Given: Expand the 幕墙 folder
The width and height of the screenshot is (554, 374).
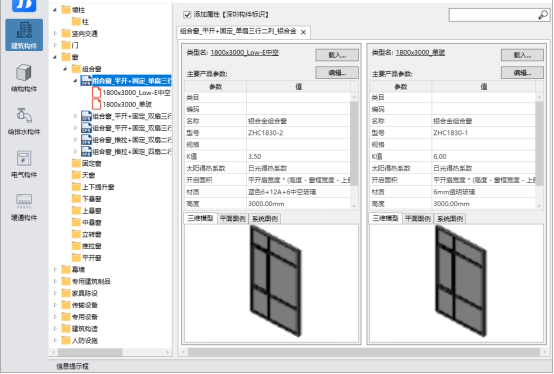Looking at the screenshot, I should pyautogui.click(x=55, y=269).
